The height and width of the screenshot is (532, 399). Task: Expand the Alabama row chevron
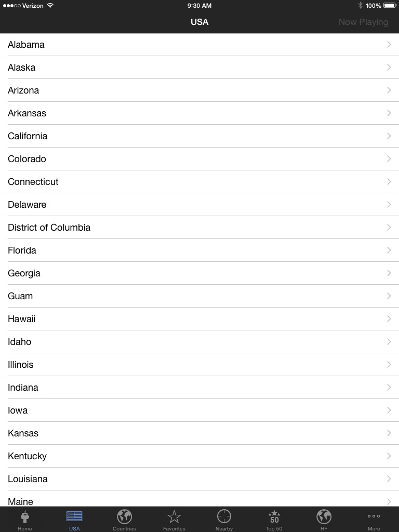coord(389,45)
